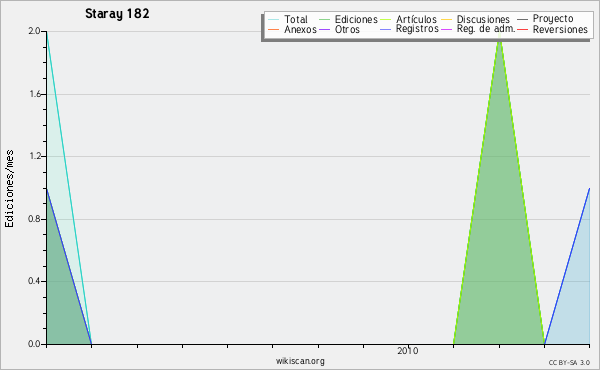Click the '0.8' y-axis tick value

(x=34, y=219)
